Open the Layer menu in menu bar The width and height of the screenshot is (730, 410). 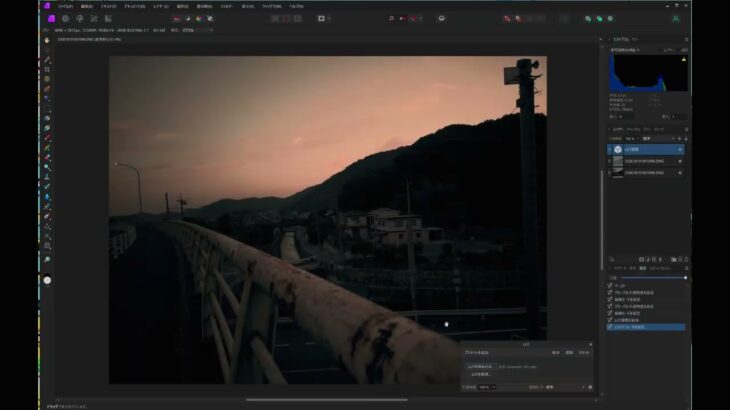click(x=161, y=7)
